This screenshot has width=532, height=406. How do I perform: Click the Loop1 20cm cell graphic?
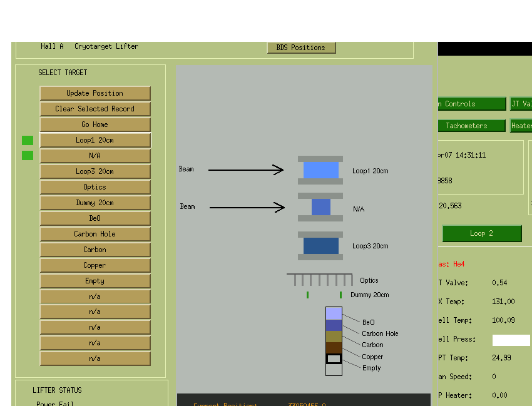(x=320, y=170)
